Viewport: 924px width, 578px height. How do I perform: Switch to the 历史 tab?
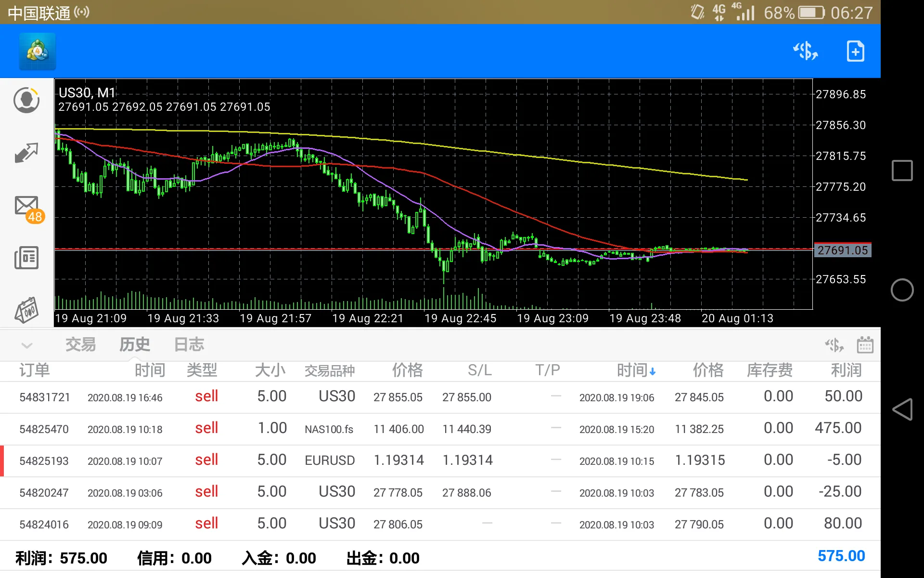135,344
